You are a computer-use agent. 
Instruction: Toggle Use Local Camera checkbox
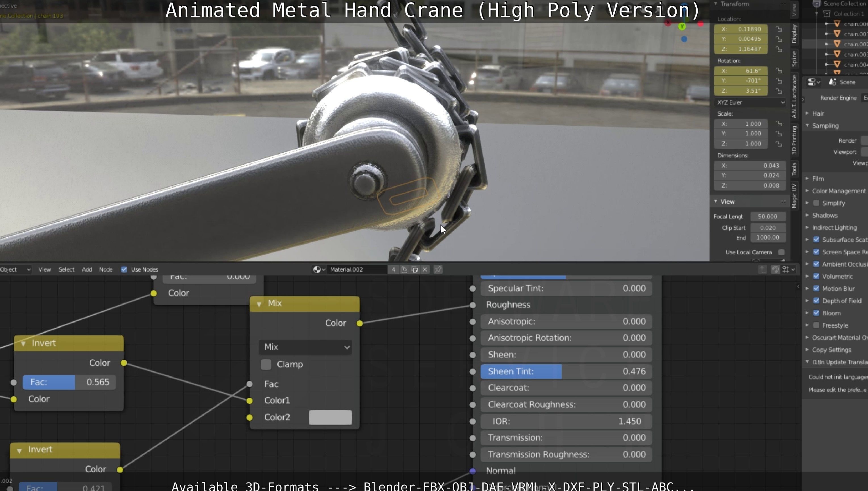(781, 252)
